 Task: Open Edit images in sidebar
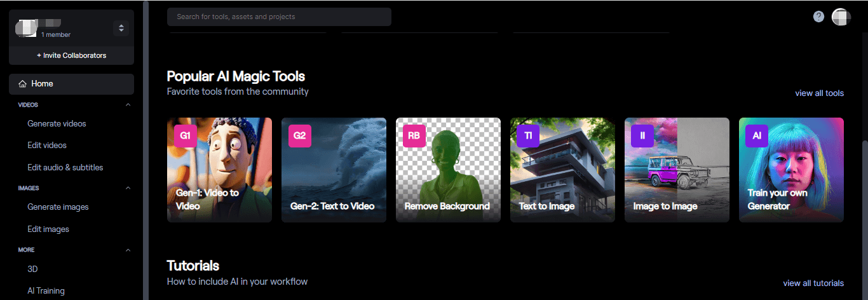click(x=48, y=229)
